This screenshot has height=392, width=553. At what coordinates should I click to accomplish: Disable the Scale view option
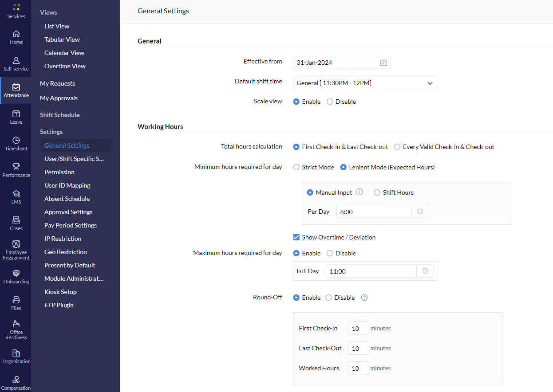(330, 102)
